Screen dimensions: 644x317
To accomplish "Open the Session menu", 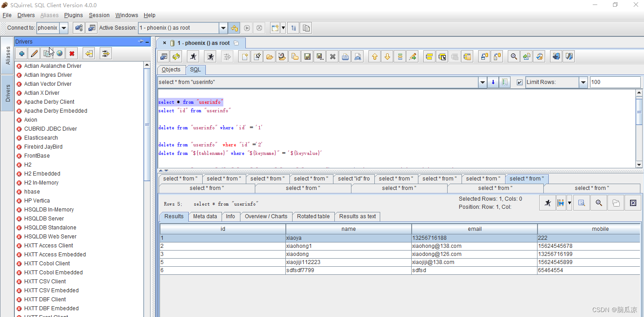I will click(99, 15).
